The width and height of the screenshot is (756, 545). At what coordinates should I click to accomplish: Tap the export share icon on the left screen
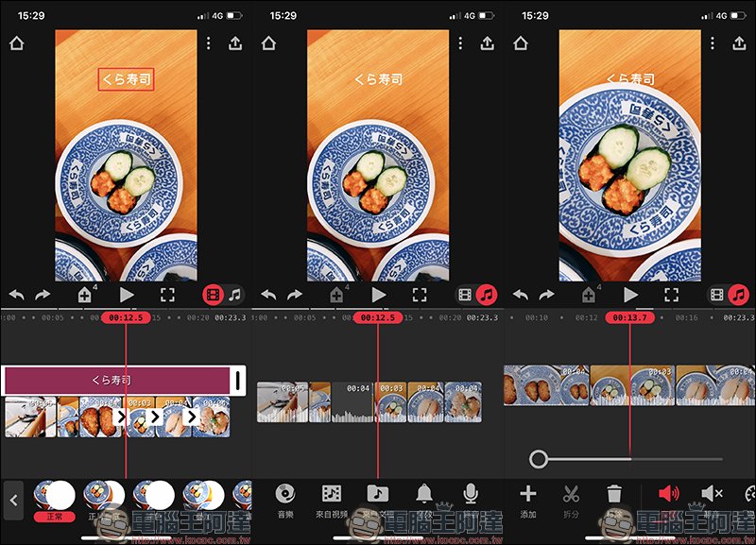pyautogui.click(x=235, y=43)
